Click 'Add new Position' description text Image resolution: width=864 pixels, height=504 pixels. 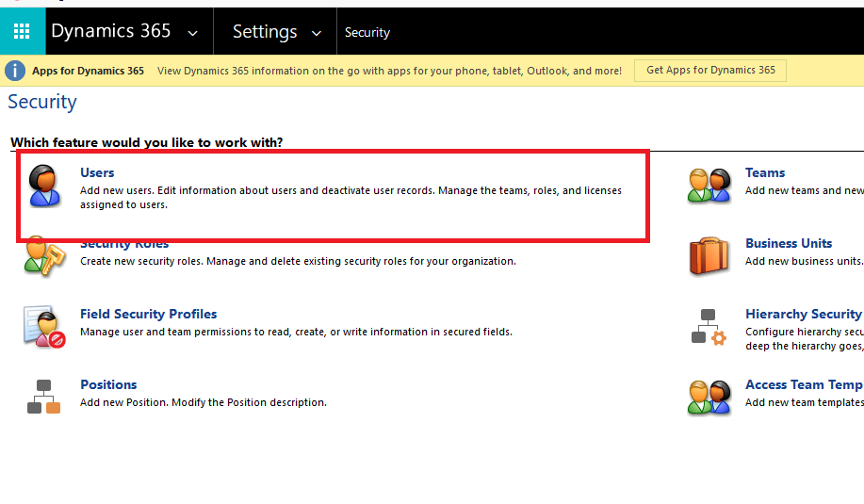[204, 402]
